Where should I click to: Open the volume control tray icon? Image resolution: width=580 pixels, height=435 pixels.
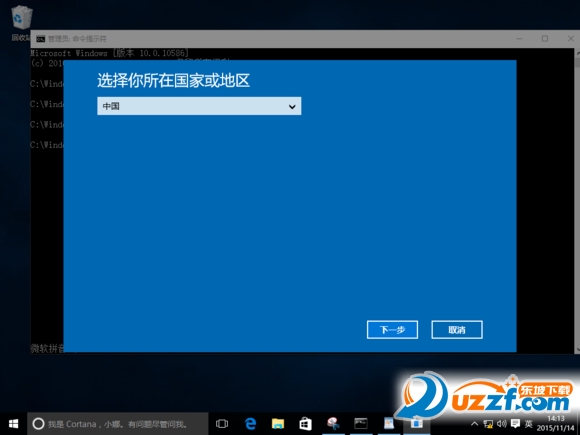[502, 424]
